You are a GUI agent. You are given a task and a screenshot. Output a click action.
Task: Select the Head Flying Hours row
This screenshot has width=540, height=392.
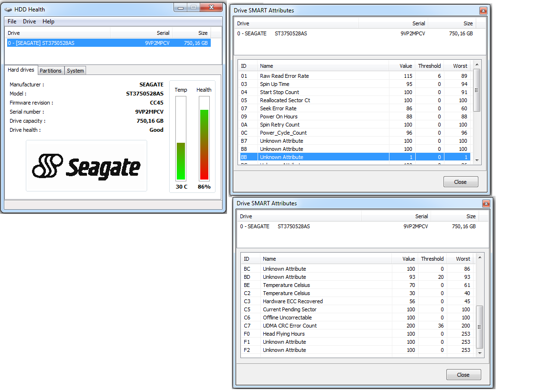pyautogui.click(x=357, y=334)
